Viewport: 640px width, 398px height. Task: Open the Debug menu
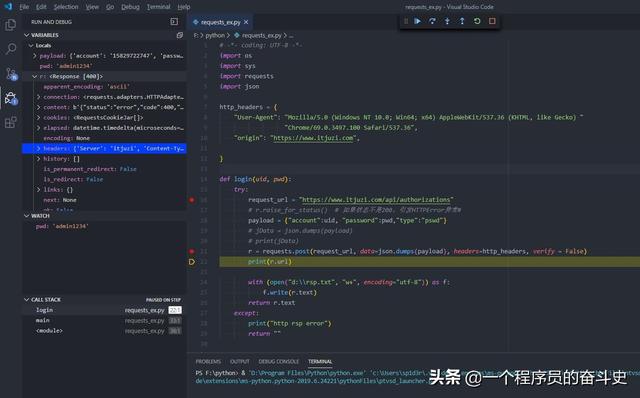tap(130, 7)
